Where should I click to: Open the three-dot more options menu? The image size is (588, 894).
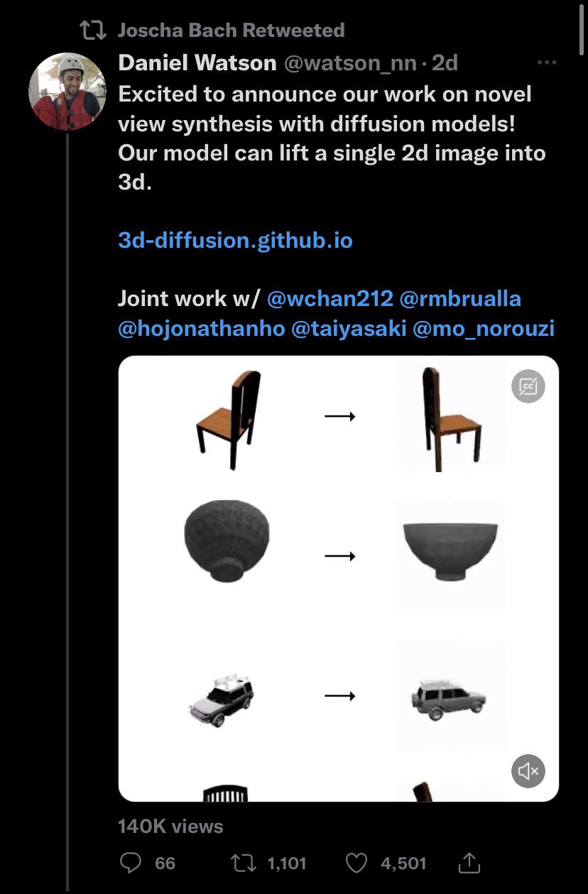[547, 62]
